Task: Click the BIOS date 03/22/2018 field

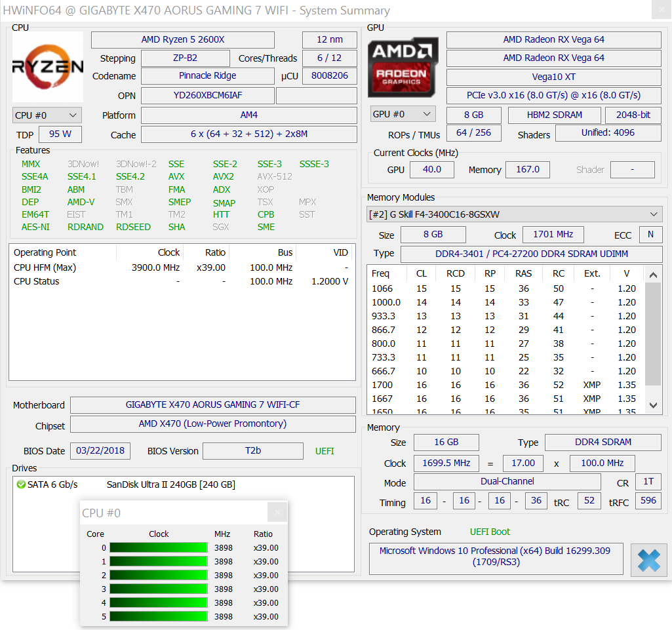Action: [100, 451]
